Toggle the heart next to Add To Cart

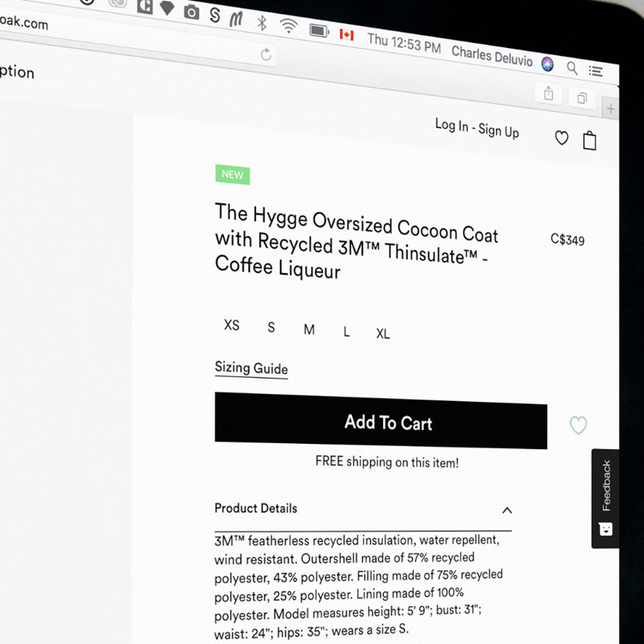(578, 425)
